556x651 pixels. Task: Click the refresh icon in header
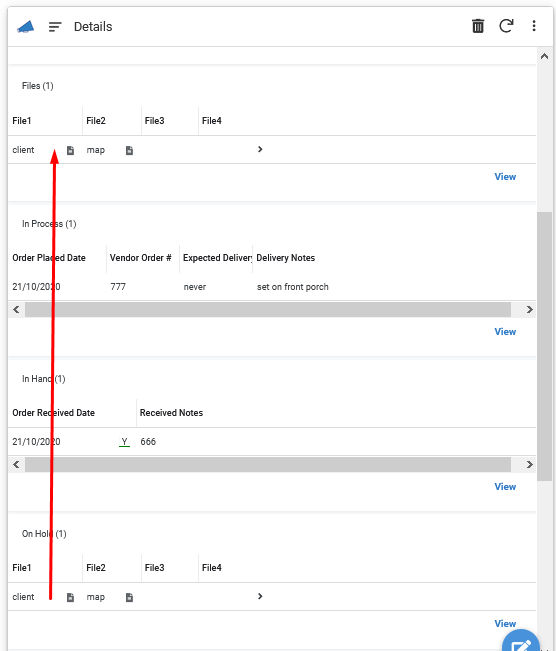point(506,26)
